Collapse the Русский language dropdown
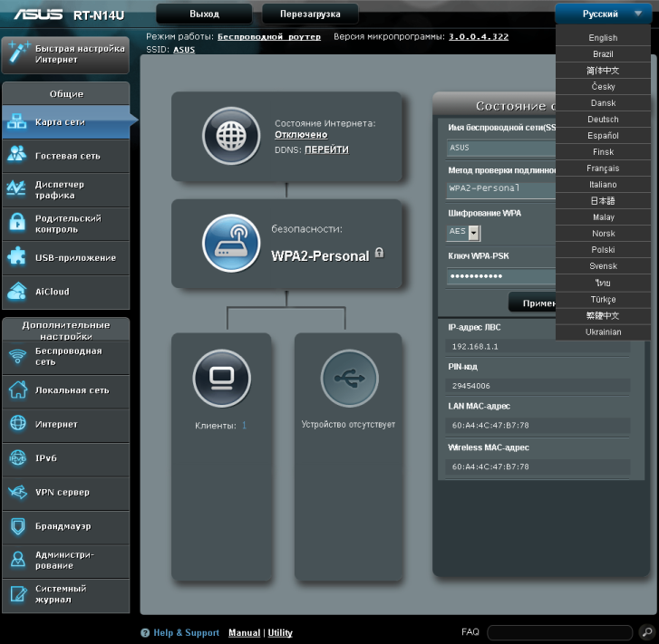Image resolution: width=659 pixels, height=644 pixels. 603,14
